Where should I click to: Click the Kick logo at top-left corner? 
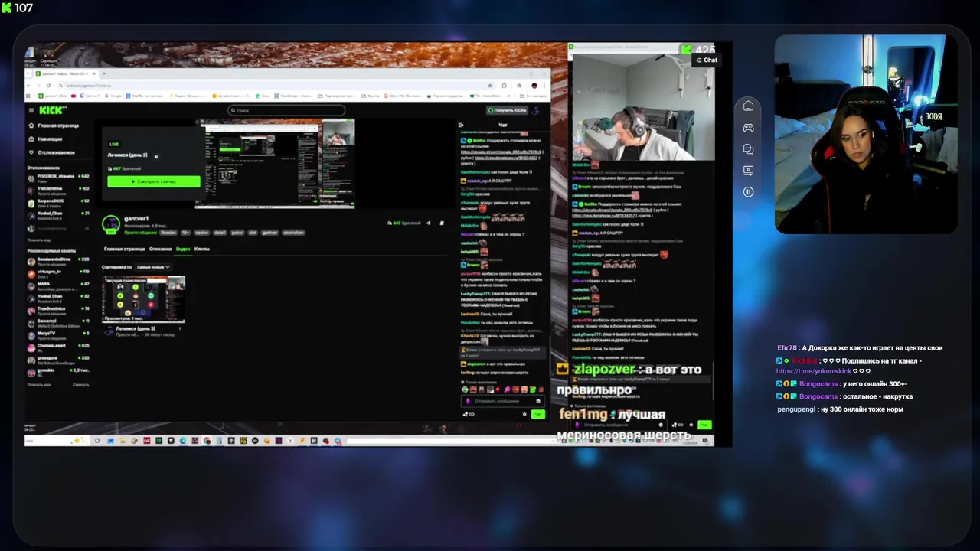[6, 8]
